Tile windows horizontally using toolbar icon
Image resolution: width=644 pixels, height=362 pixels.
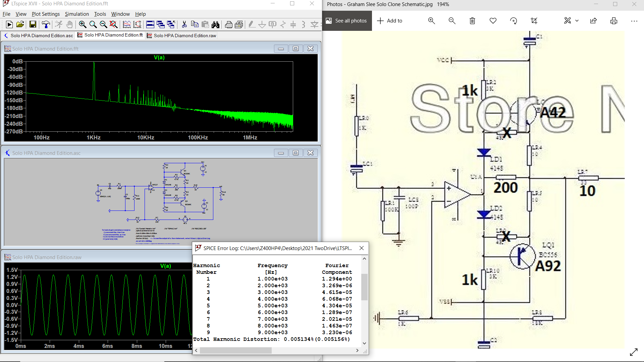[x=150, y=24]
